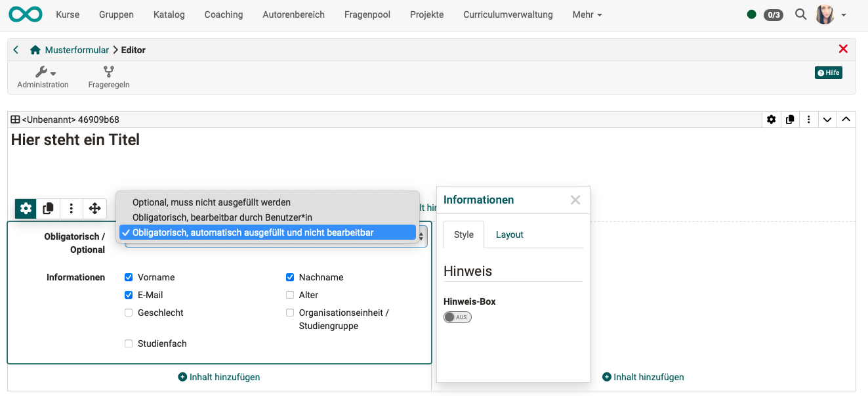
Task: Open the container settings gear in header
Action: (771, 120)
